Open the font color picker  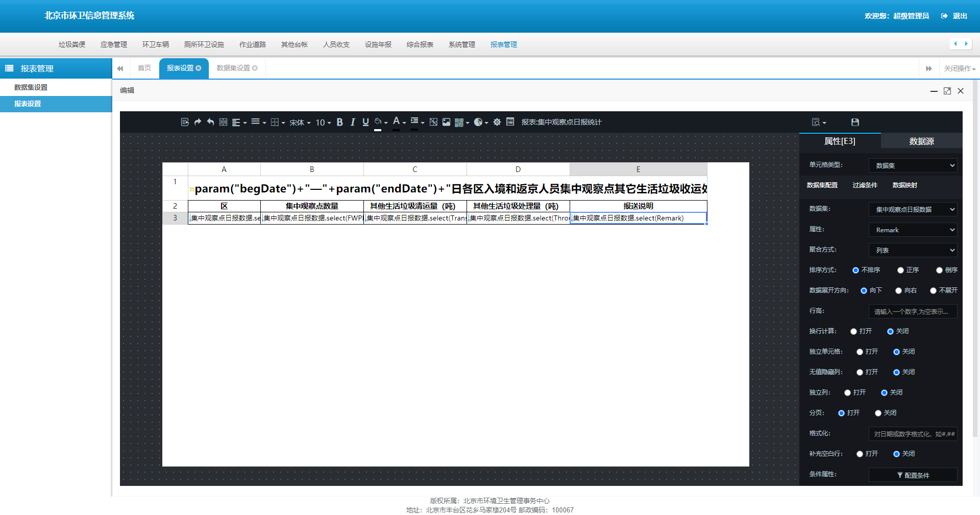[399, 122]
